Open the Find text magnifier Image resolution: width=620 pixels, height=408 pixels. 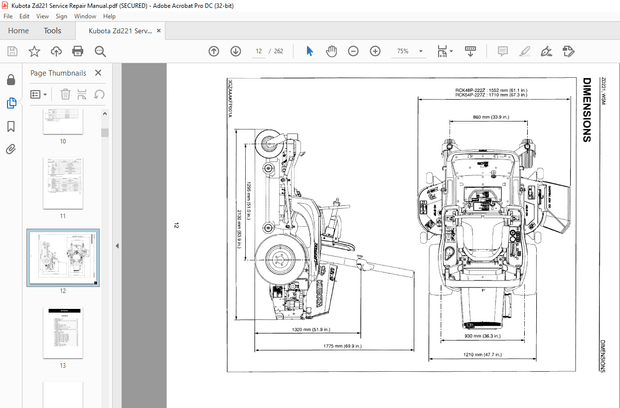pyautogui.click(x=100, y=51)
